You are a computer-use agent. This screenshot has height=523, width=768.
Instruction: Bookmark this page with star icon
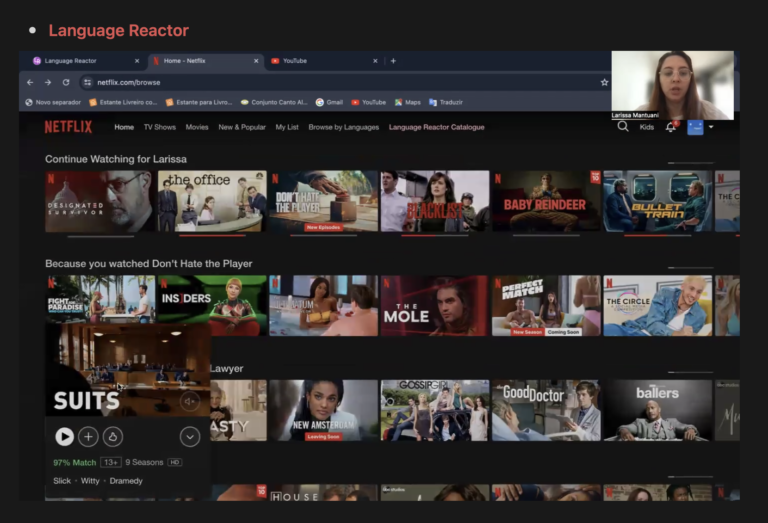click(x=604, y=82)
